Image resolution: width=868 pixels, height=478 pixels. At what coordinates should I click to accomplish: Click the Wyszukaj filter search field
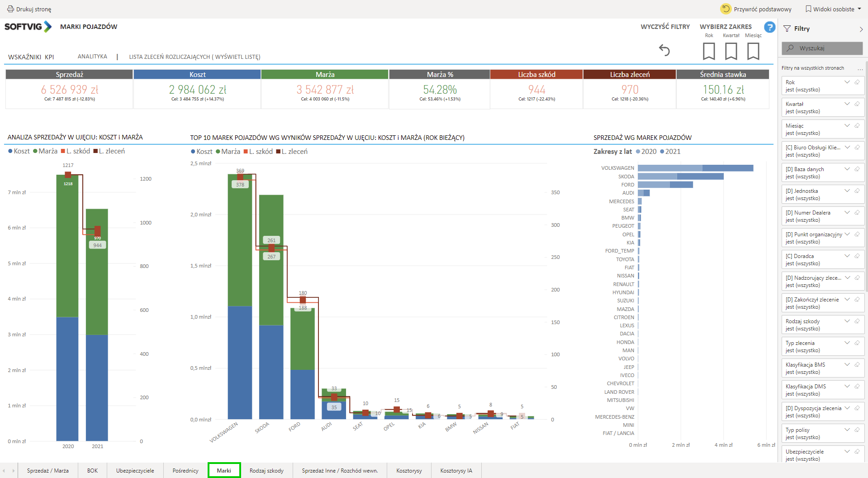pyautogui.click(x=822, y=48)
